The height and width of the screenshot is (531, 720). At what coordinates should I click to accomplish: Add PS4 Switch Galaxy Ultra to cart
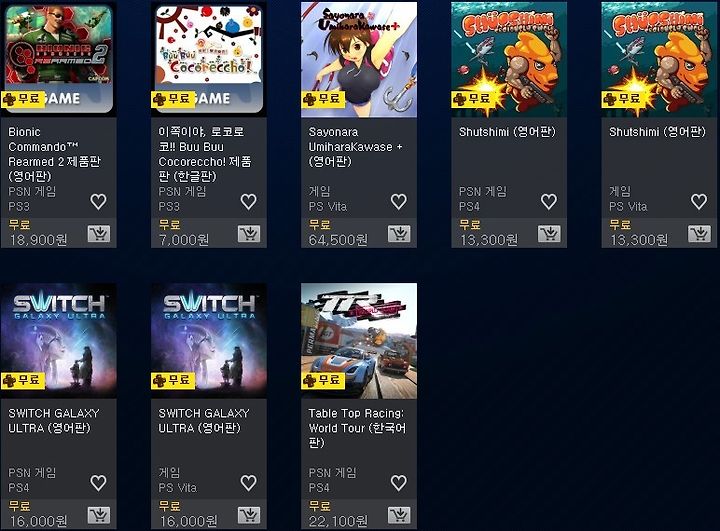point(99,515)
